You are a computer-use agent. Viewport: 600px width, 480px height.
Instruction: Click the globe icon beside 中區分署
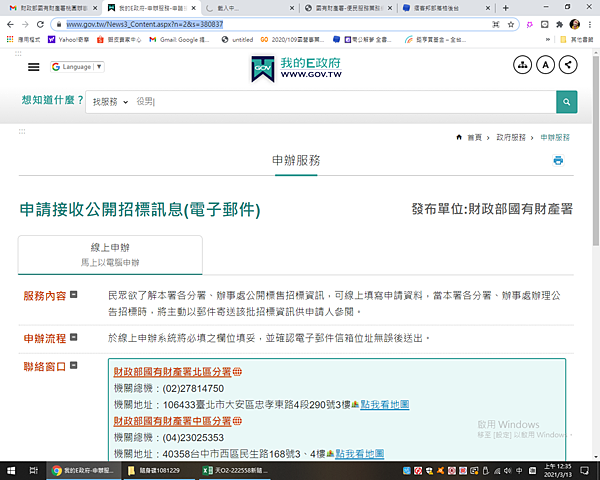coord(237,421)
